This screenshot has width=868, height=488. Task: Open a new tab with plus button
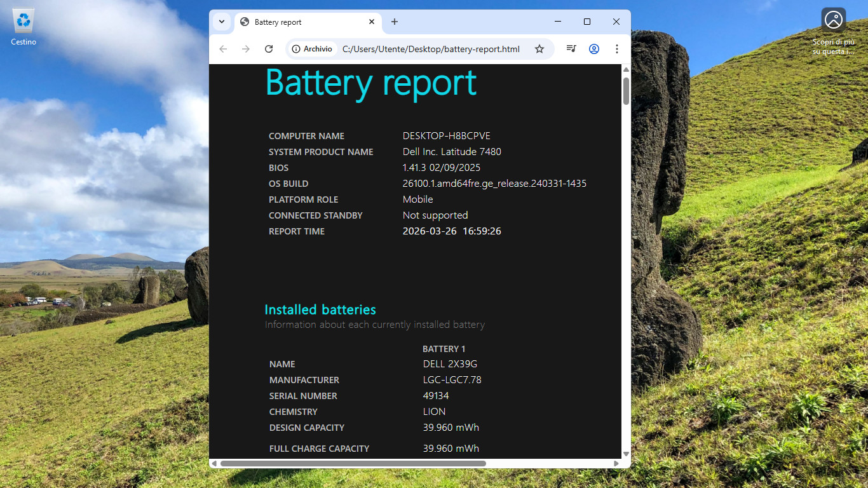[x=395, y=22]
